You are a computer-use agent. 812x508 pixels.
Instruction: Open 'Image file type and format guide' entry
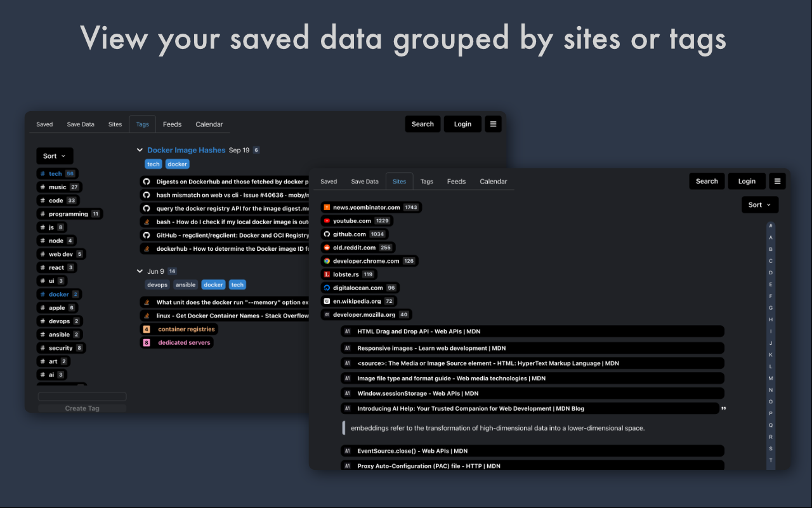tap(533, 378)
